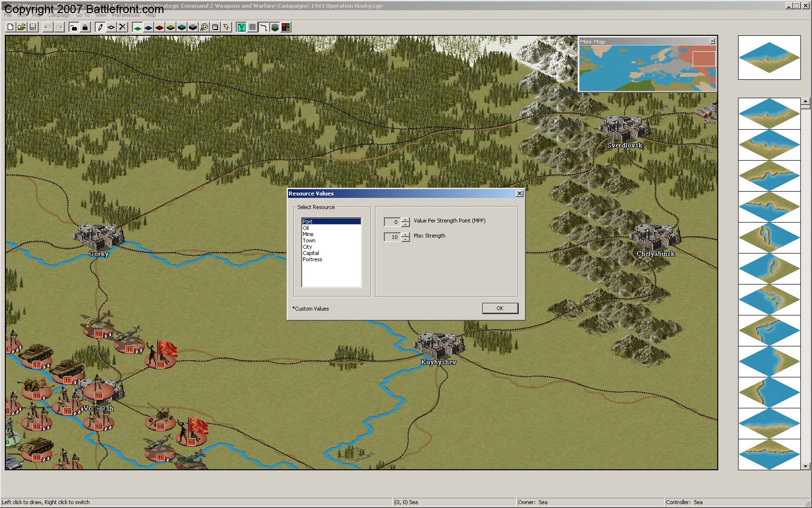Click the lightning bolt toolbar icon
Viewport: 812px width, 508px height.
(x=226, y=27)
